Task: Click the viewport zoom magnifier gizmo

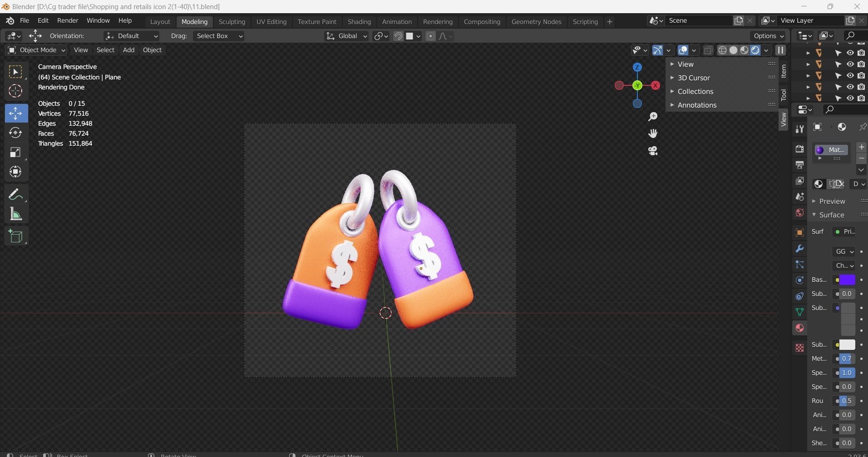Action: (x=653, y=117)
